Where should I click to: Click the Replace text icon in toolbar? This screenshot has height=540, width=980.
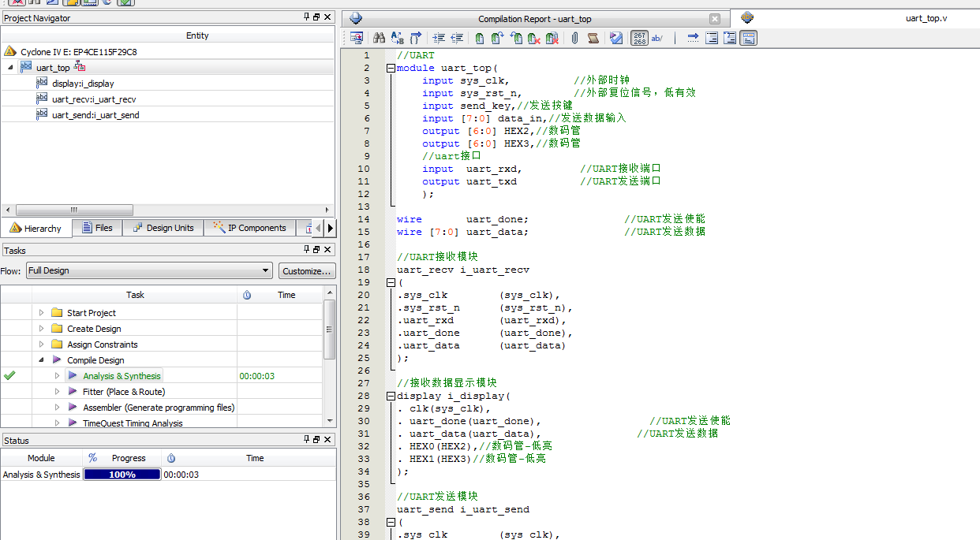click(397, 38)
